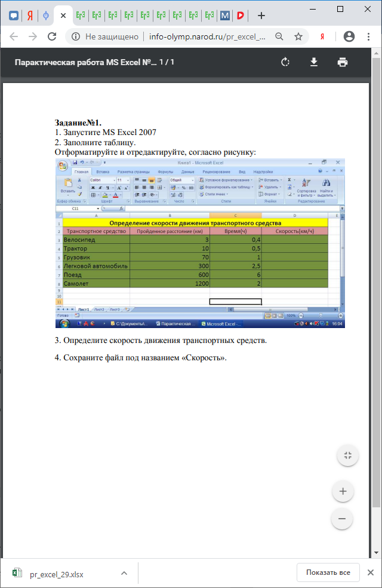Click the scrollbar up arrow

pyautogui.click(x=377, y=53)
